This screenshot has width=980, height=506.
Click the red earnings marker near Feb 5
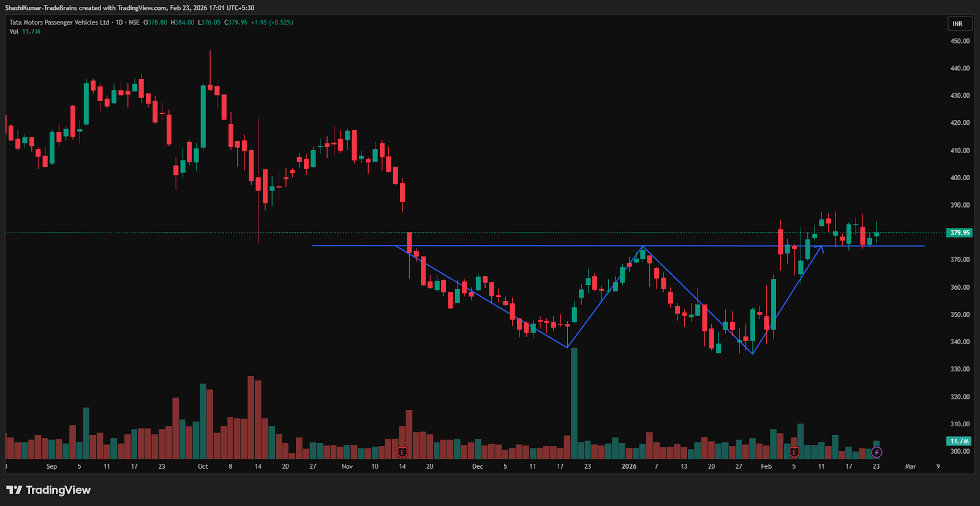[794, 452]
